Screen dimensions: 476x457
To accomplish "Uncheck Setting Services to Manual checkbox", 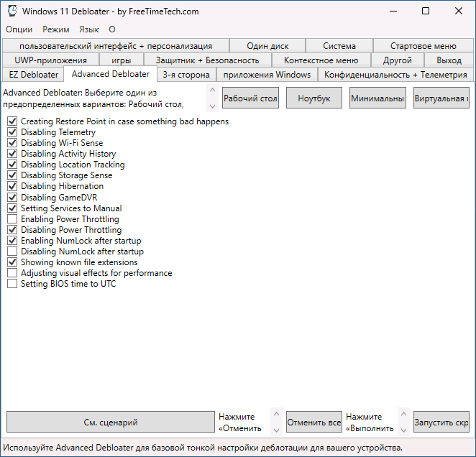I will pos(12,208).
